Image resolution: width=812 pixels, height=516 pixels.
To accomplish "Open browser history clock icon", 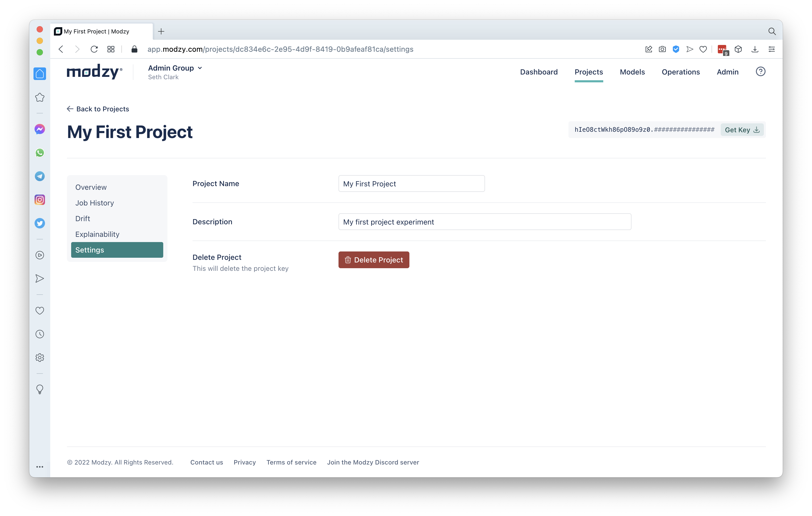I will click(x=40, y=334).
